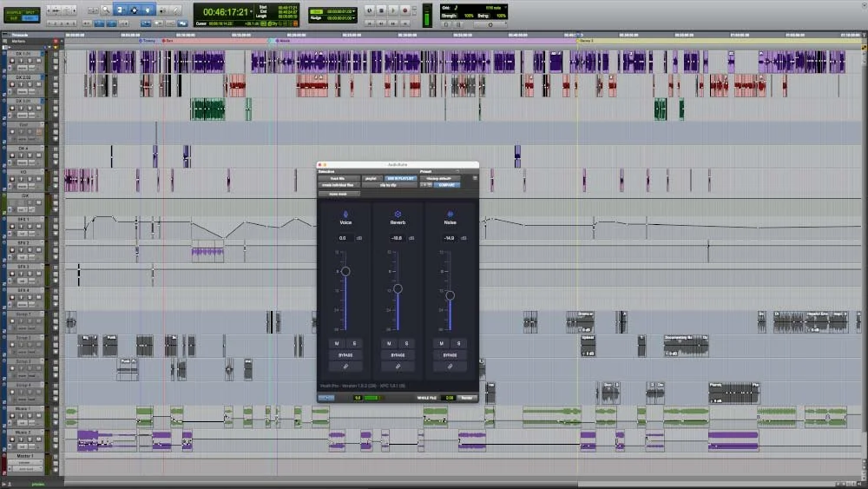868x489 pixels.
Task: Toggle USE IN PLAYLIST button
Action: coord(400,178)
